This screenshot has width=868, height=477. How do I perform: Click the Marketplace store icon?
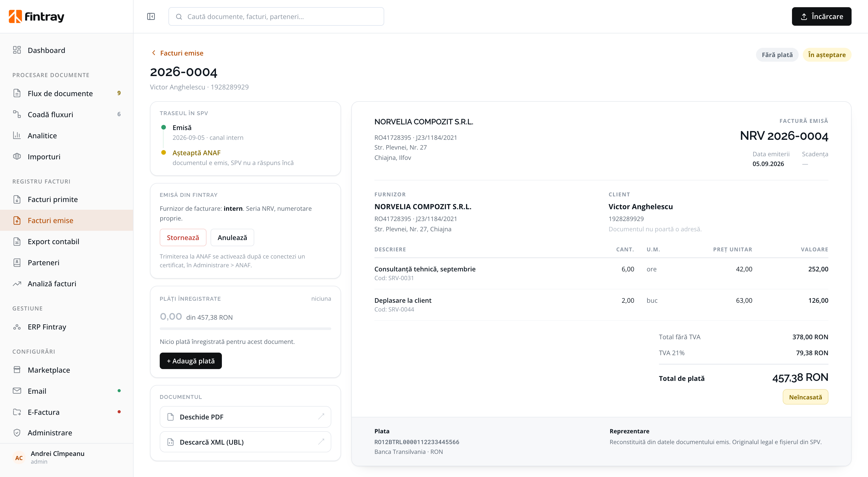click(x=17, y=370)
